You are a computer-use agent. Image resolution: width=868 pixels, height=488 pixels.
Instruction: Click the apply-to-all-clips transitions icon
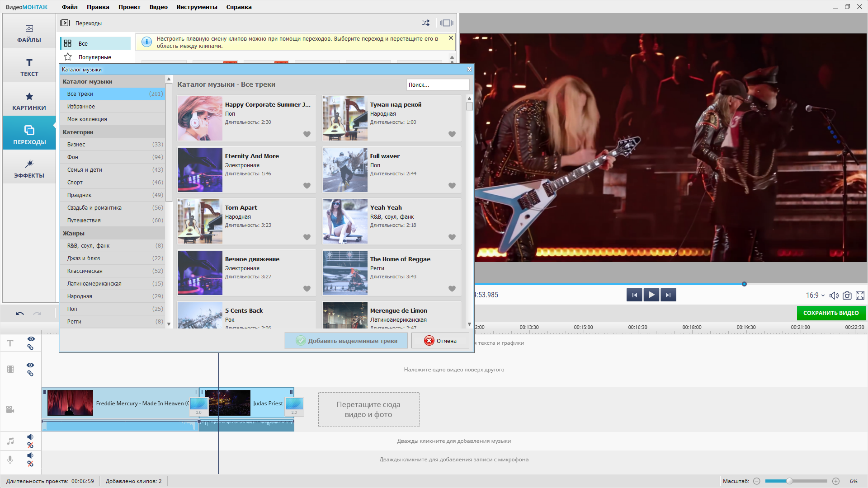[447, 23]
